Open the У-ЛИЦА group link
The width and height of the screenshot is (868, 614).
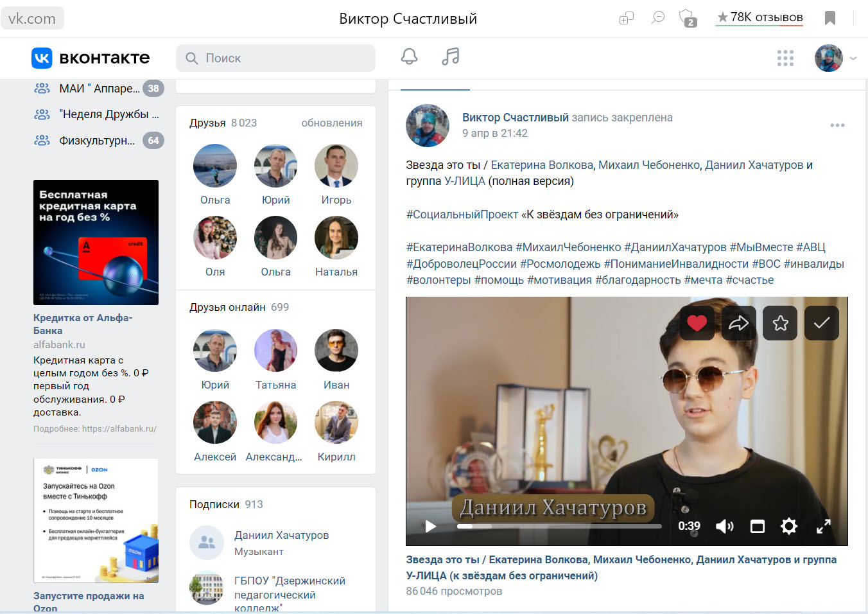[465, 181]
